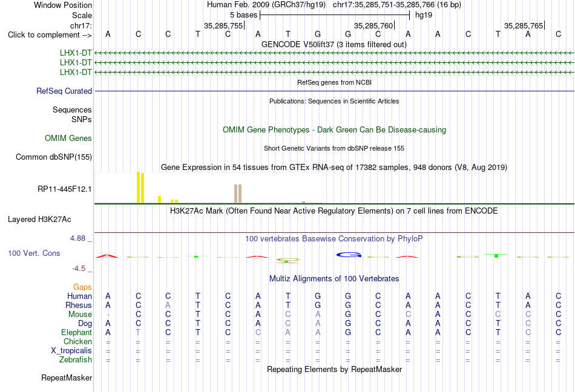
Task: Click the tall yellow GTEx expression bars
Action: [x=140, y=187]
